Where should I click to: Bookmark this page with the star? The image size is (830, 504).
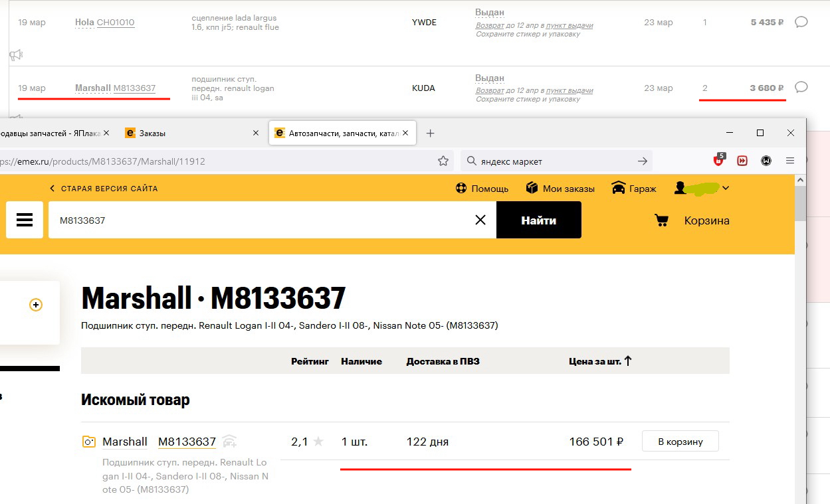coord(443,161)
